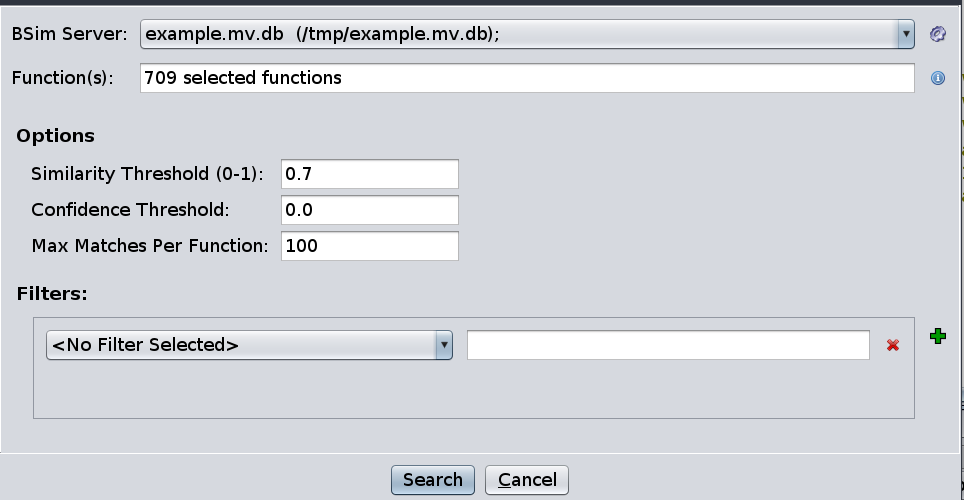Click the BSim Server label
The image size is (964, 500).
click(69, 34)
